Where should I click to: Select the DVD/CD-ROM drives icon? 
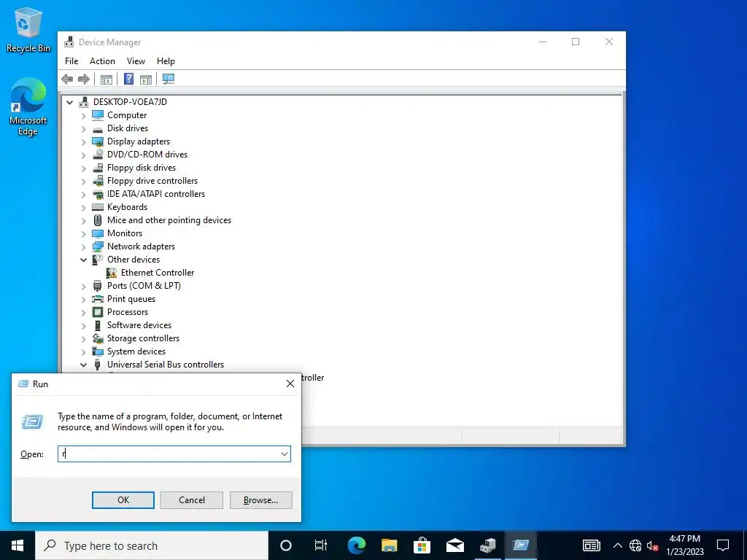98,155
